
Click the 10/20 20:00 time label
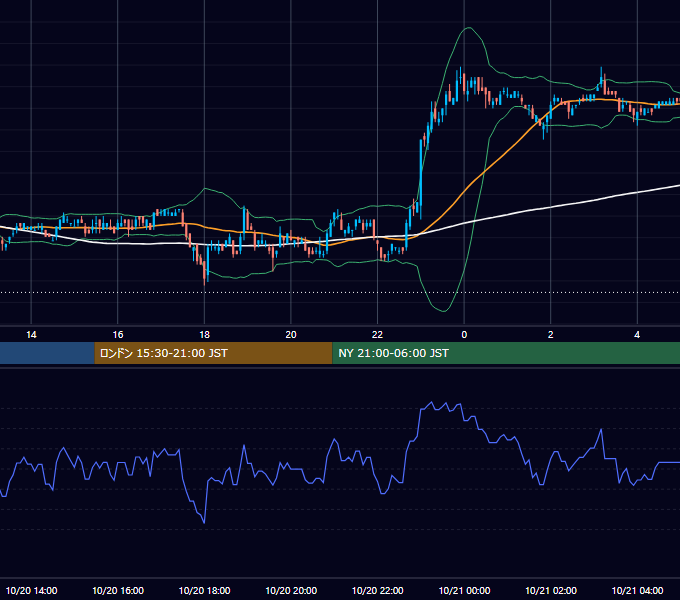[x=291, y=590]
